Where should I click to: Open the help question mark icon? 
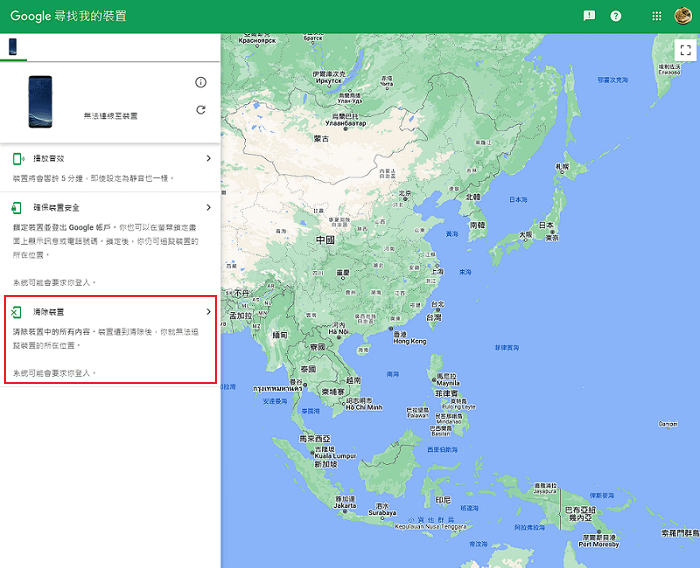[616, 16]
